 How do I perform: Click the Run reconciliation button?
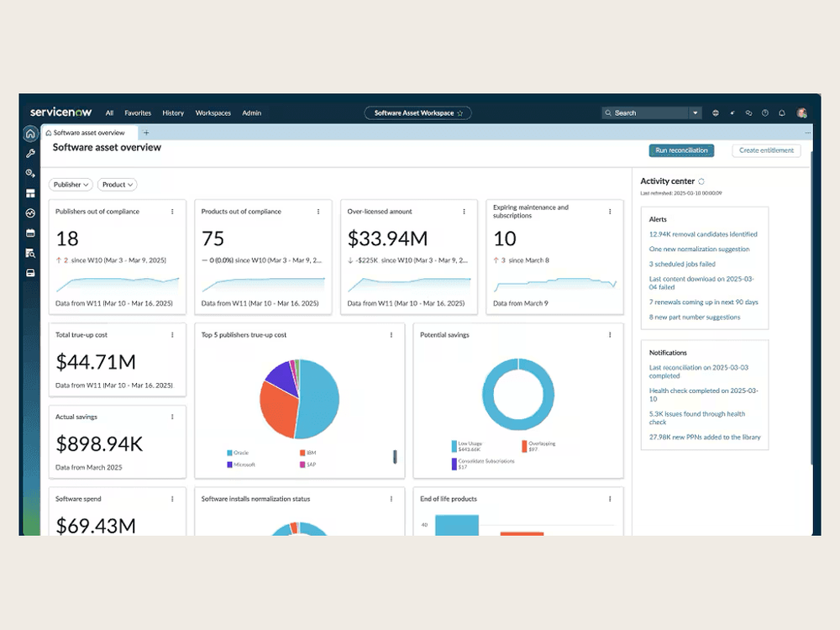(x=681, y=150)
